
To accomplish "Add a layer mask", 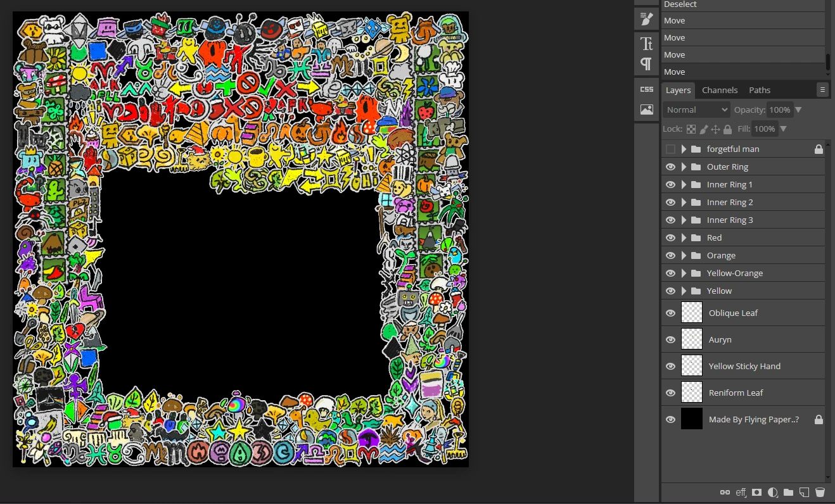I will point(756,492).
